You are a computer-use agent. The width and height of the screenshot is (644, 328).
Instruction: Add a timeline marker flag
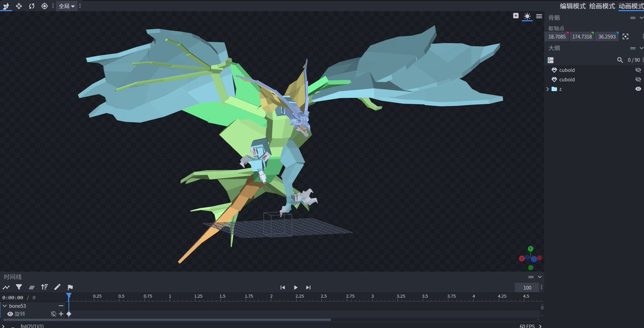(70, 287)
